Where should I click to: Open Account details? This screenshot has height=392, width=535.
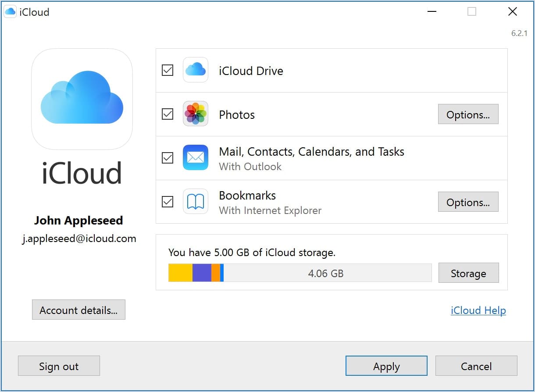coord(78,310)
